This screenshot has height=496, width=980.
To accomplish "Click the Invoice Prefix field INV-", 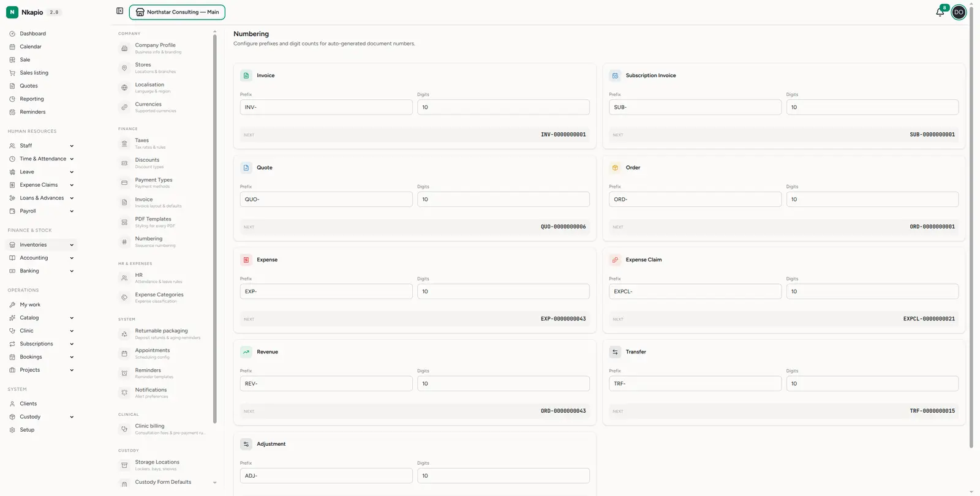I will pyautogui.click(x=326, y=107).
